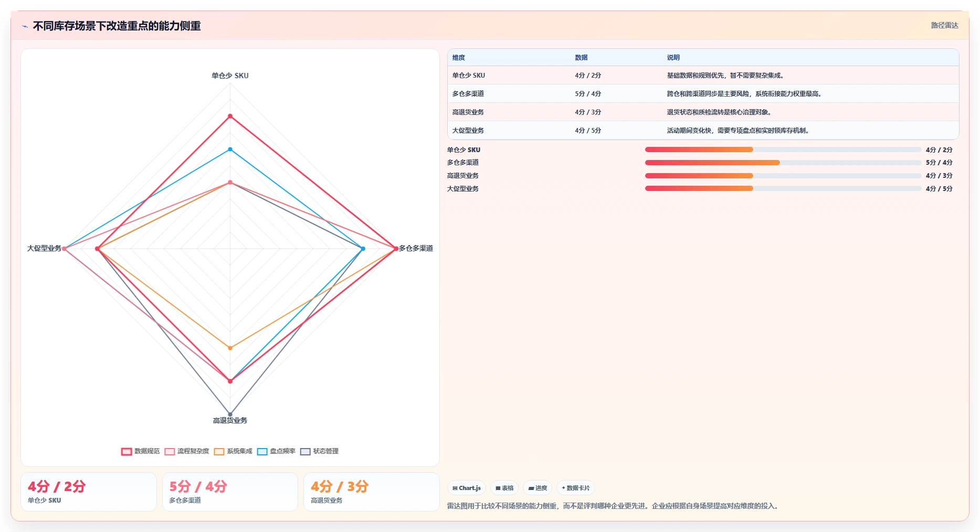Click radar axis label 大促型业务
Viewport: 980px width, 532px height.
[44, 248]
